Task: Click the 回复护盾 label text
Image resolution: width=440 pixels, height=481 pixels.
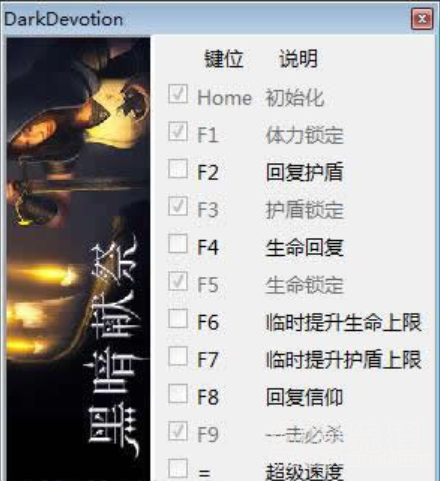Action: coord(304,172)
